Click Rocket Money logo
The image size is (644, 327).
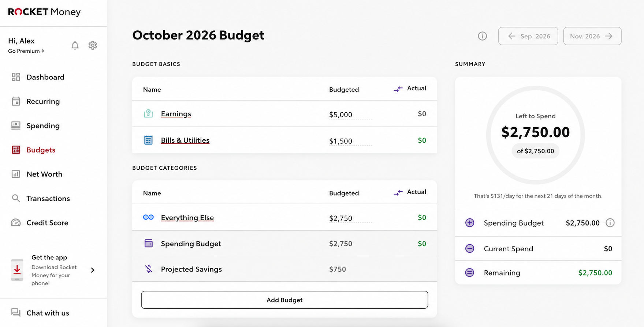(x=44, y=12)
